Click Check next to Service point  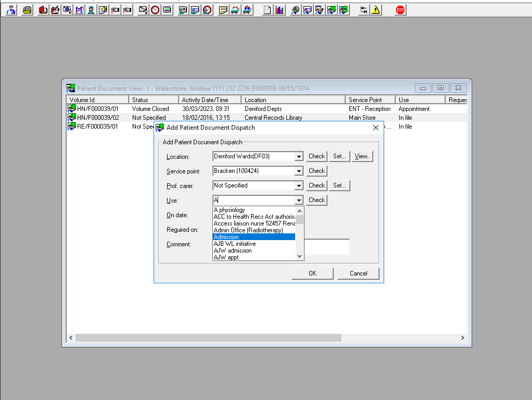[x=316, y=171]
